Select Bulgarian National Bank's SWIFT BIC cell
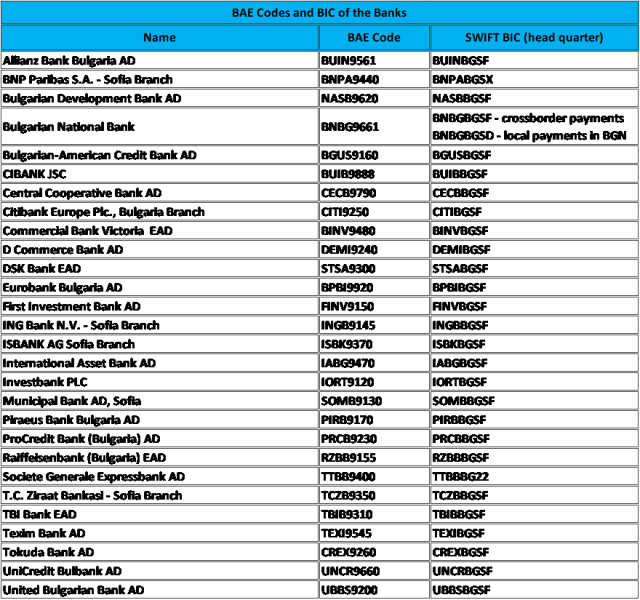This screenshot has width=640, height=600. click(x=534, y=127)
